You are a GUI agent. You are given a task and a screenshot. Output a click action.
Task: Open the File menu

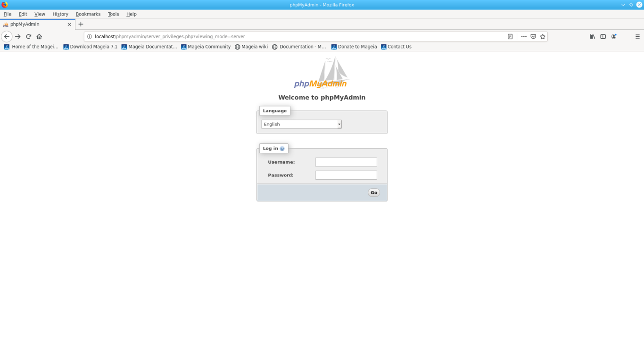tap(8, 14)
